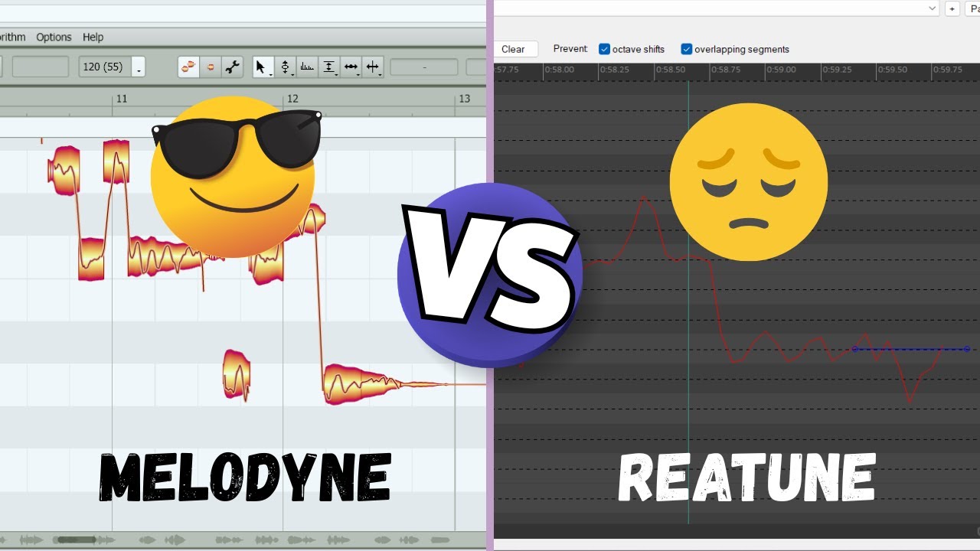980x551 pixels.
Task: Click the tempo field showing 120 (55)
Action: (104, 67)
